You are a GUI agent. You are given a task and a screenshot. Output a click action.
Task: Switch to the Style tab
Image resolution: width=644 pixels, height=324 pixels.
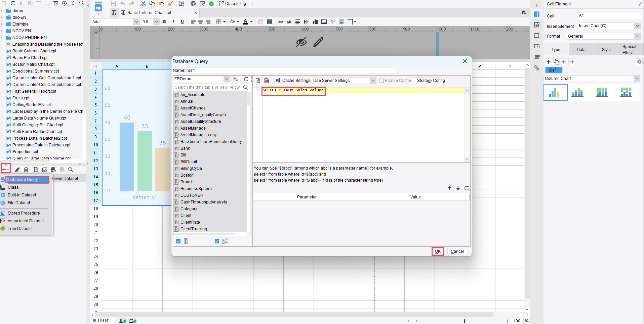point(606,50)
